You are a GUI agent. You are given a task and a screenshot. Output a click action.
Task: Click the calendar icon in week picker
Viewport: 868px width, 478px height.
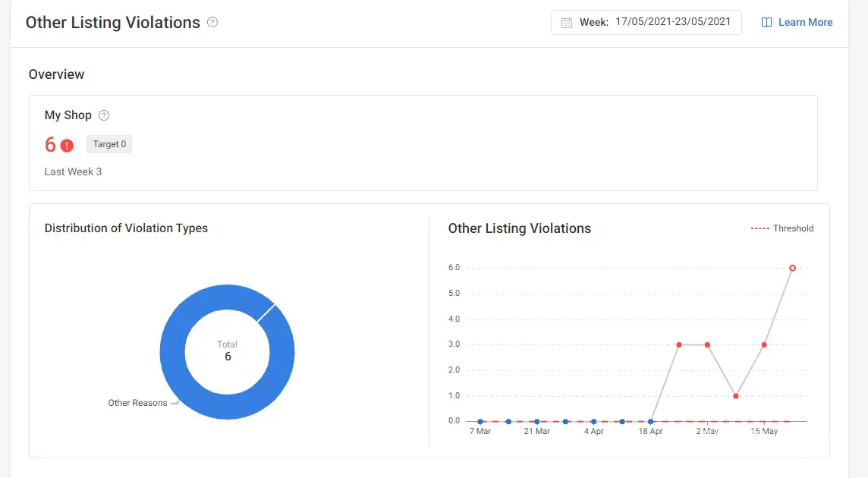(566, 23)
